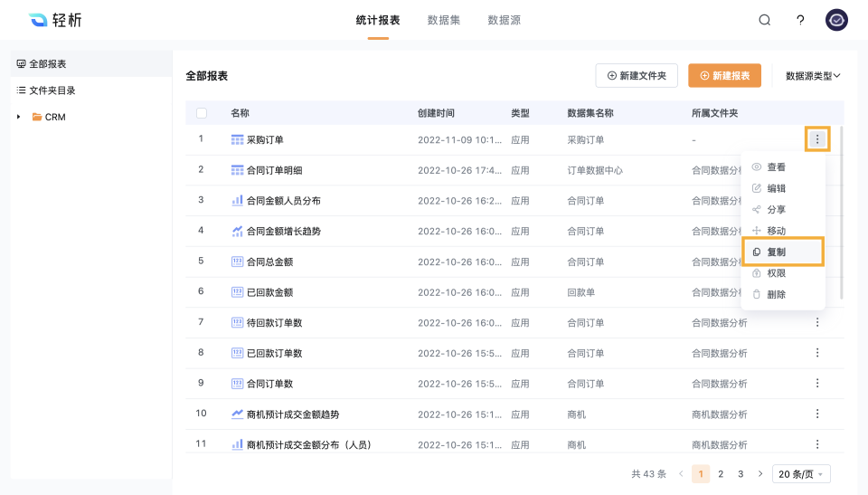Viewport: 868px width, 495px height.
Task: Switch to 数据集 tab
Action: click(x=443, y=21)
